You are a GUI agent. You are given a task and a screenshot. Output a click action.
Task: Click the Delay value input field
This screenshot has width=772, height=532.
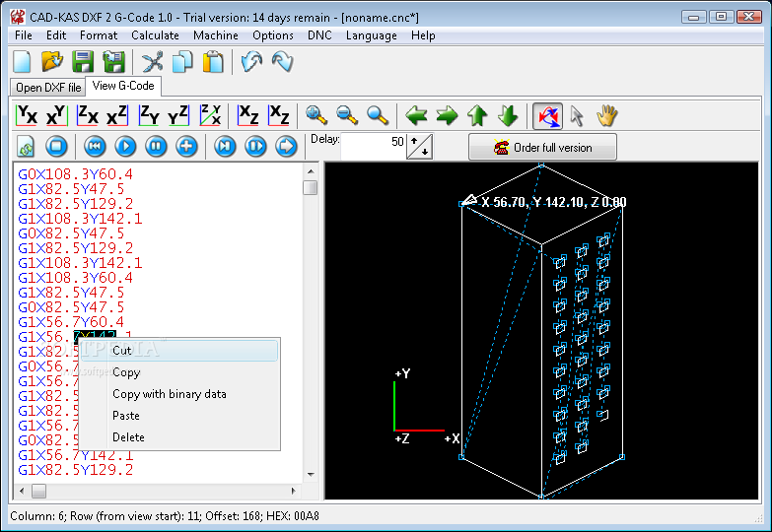(374, 146)
